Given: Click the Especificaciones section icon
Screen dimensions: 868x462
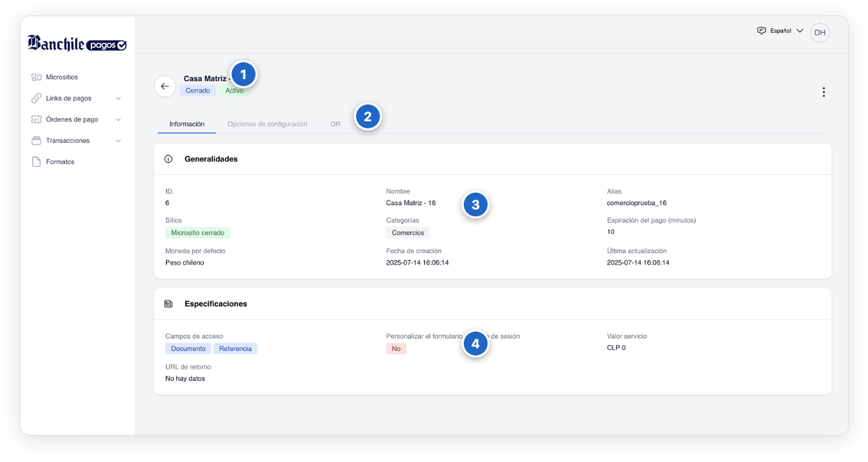Looking at the screenshot, I should 169,304.
